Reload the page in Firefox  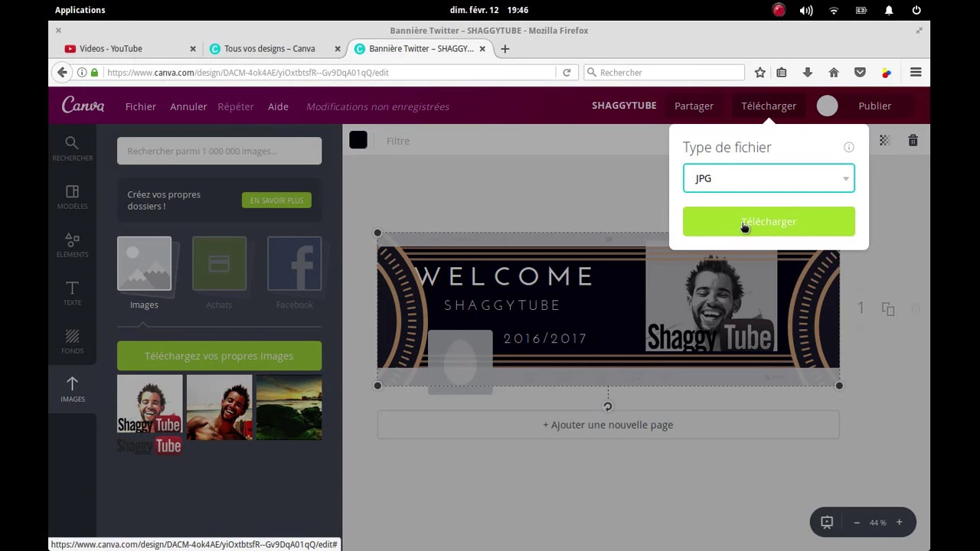(x=567, y=72)
